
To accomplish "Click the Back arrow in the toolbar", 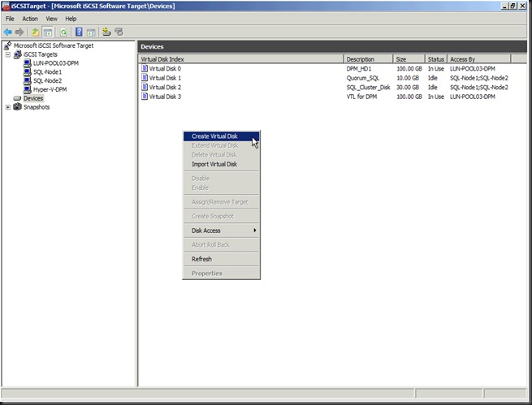I will pos(8,32).
